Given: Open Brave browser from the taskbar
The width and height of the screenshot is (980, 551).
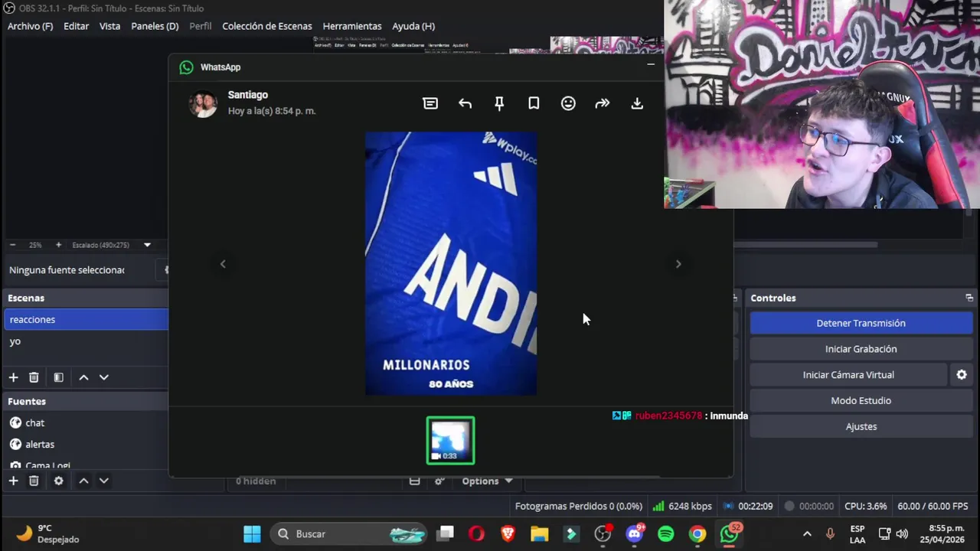Looking at the screenshot, I should coord(508,534).
